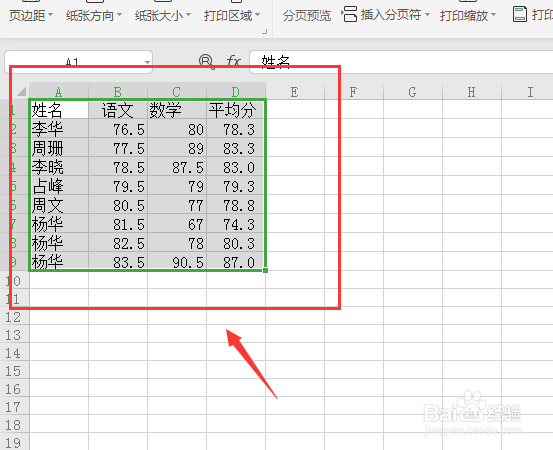Expand the 插入分页符 dropdown arrow

pos(427,16)
